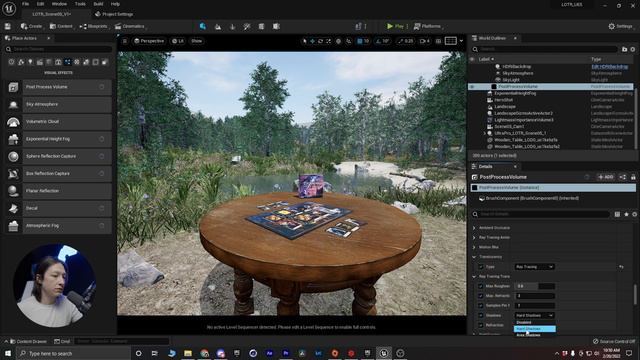640x360 pixels.
Task: Expand UltraPro_LOTR_Scene05_1 in outliner
Action: [x=484, y=133]
